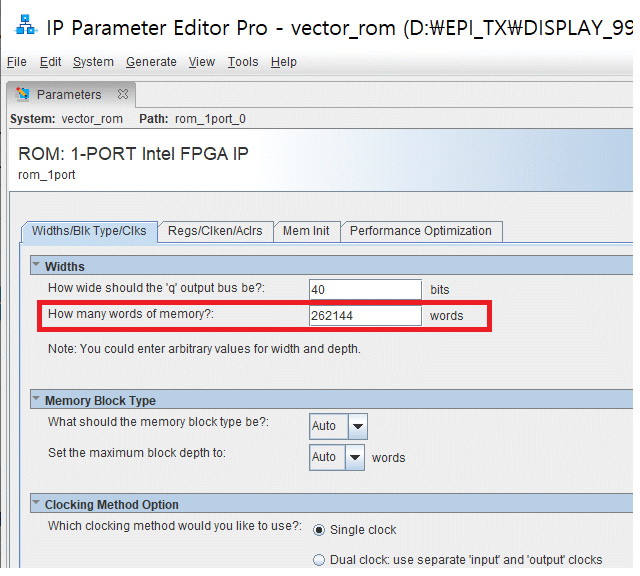
Task: Select the Dual clock option
Action: tap(319, 560)
